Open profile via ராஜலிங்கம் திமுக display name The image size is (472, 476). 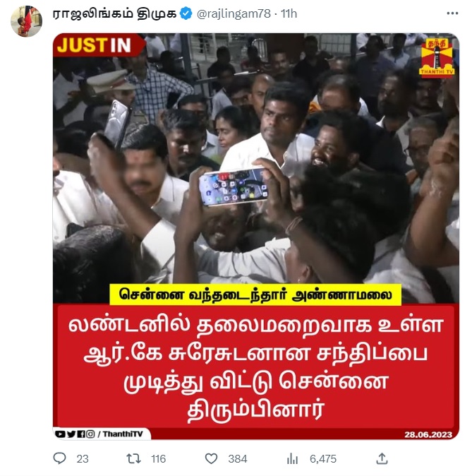click(x=115, y=13)
